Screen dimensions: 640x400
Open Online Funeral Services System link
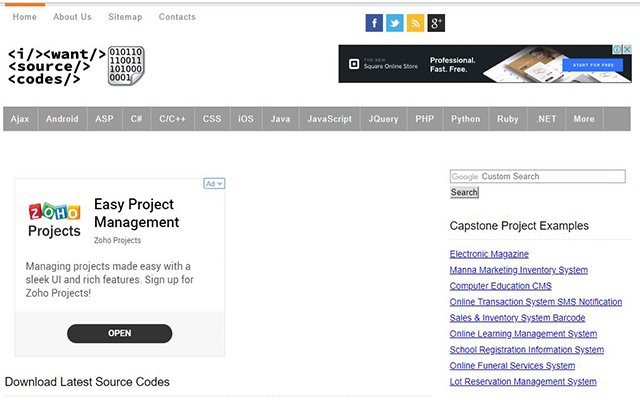[x=512, y=365]
